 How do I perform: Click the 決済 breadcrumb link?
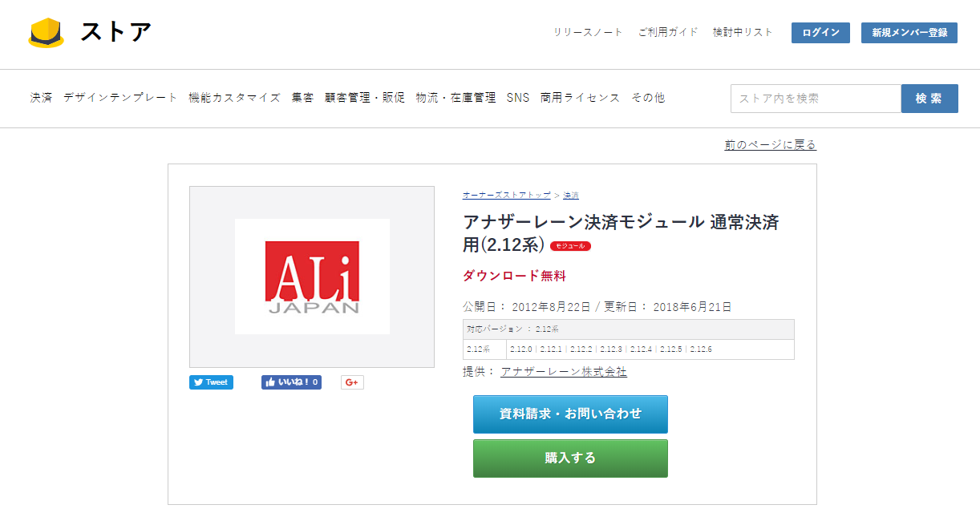click(x=571, y=196)
